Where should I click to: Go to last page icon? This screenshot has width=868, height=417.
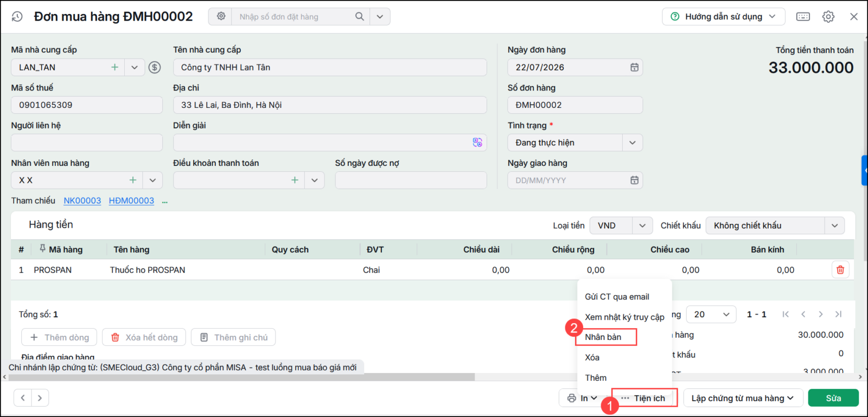pyautogui.click(x=839, y=314)
